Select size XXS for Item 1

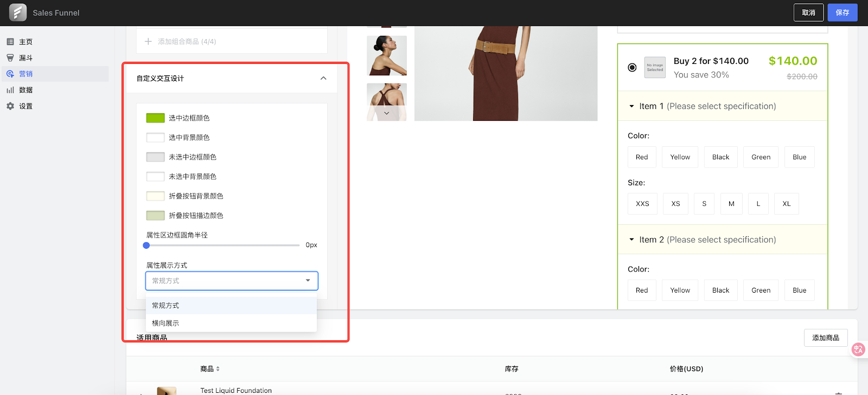642,204
